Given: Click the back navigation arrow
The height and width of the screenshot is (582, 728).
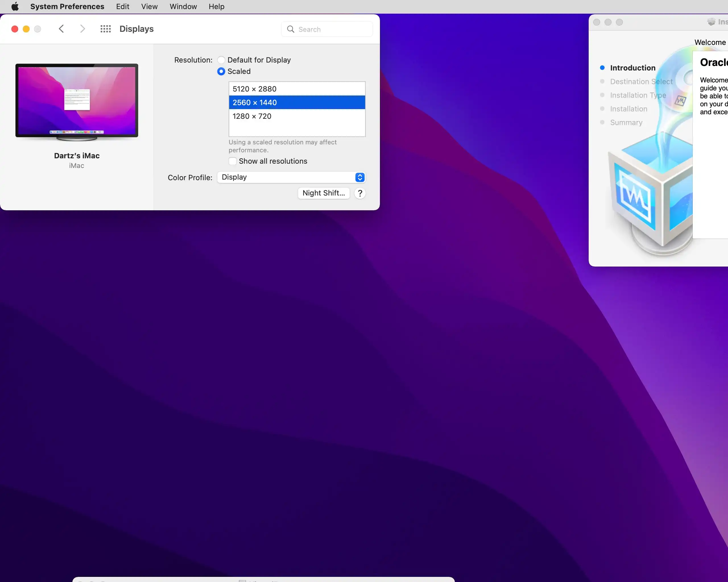Looking at the screenshot, I should [61, 29].
